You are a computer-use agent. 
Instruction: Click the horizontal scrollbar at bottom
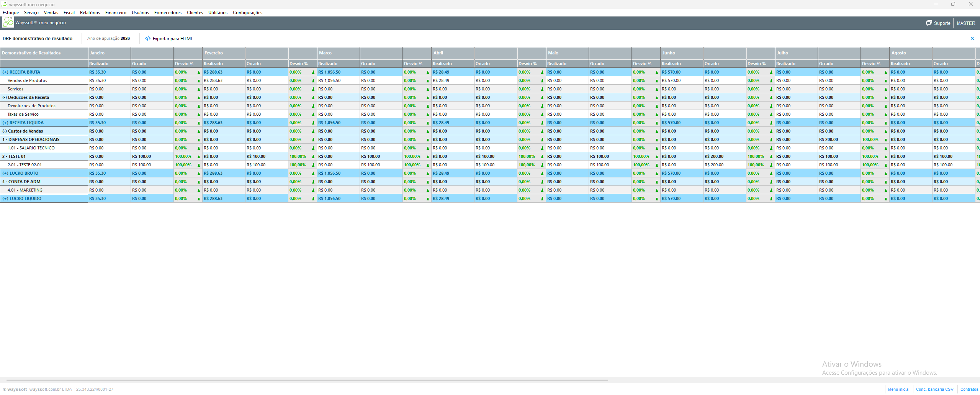point(307,380)
